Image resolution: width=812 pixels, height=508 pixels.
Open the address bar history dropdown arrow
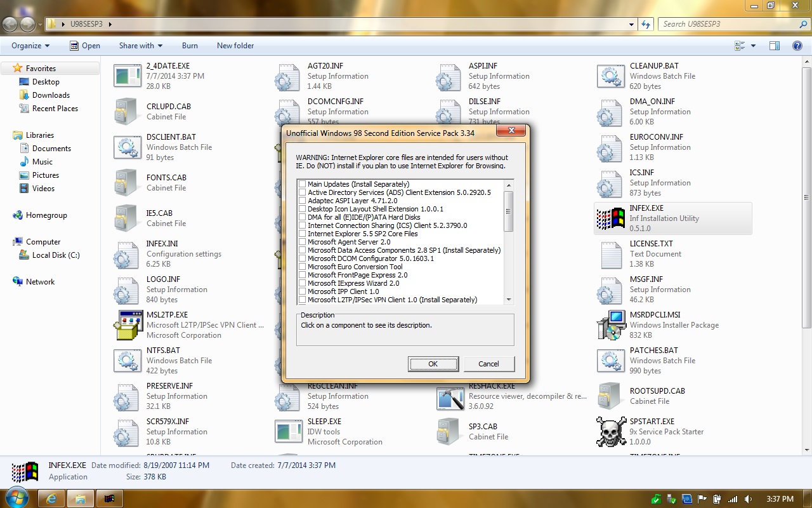(x=631, y=24)
